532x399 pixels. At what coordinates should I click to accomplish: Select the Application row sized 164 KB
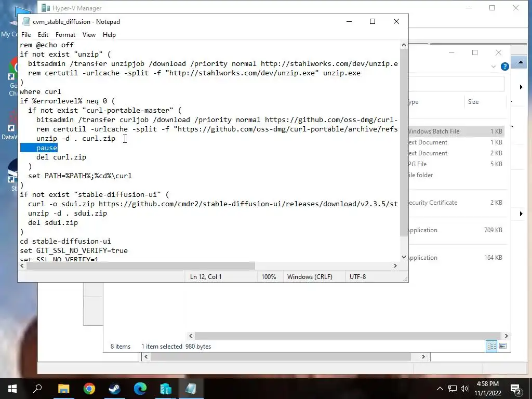point(456,258)
